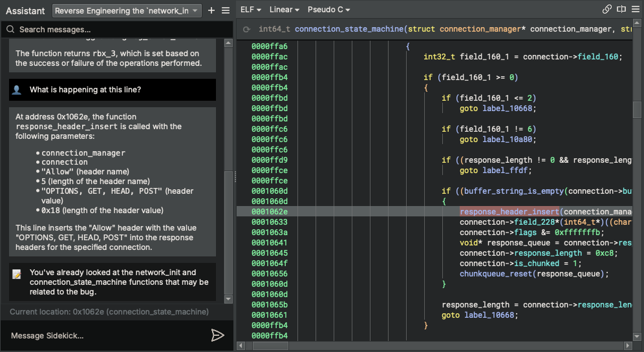Click the int32_t field_160_1 declaration
Viewport: 644px width, 352px height.
[523, 57]
